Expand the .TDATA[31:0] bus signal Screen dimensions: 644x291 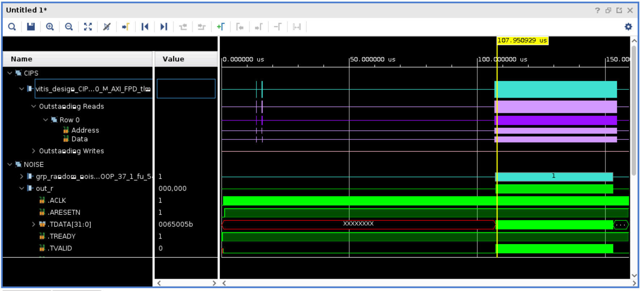pos(34,224)
